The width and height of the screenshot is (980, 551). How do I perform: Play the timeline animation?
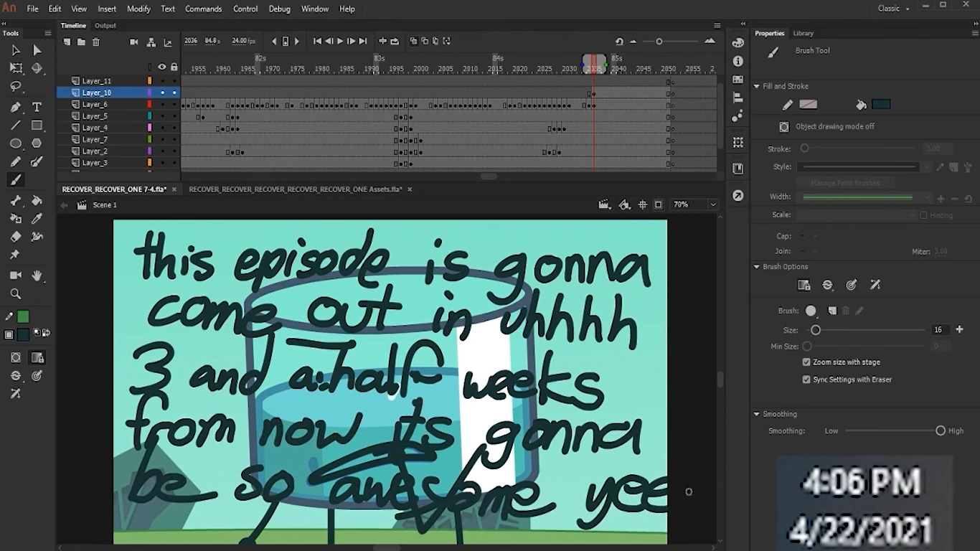click(x=340, y=42)
